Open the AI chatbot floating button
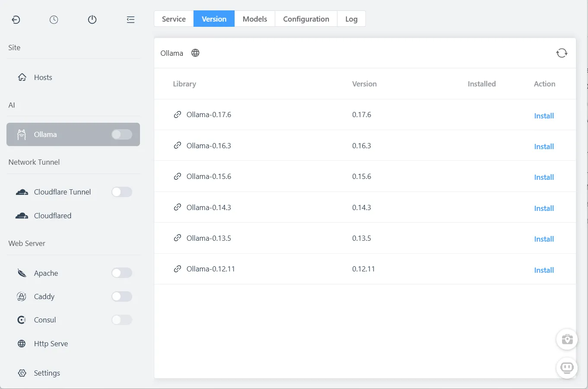This screenshot has width=588, height=389. pos(567,368)
